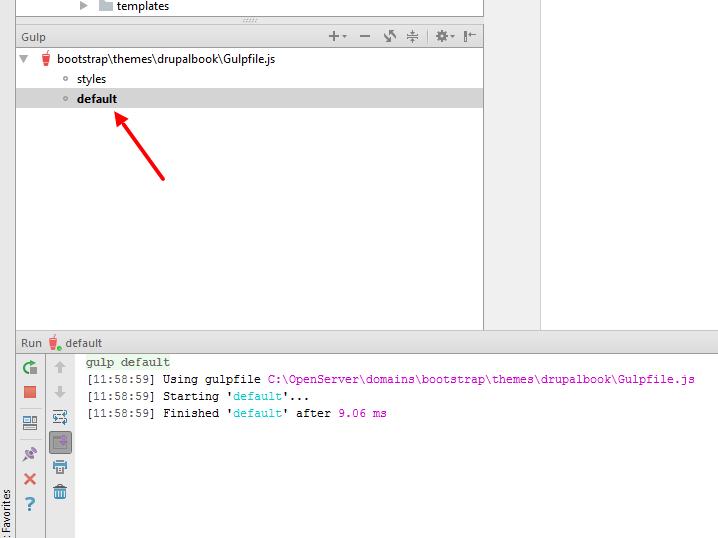The height and width of the screenshot is (538, 718).
Task: Clear console output with the trash icon
Action: pos(60,491)
